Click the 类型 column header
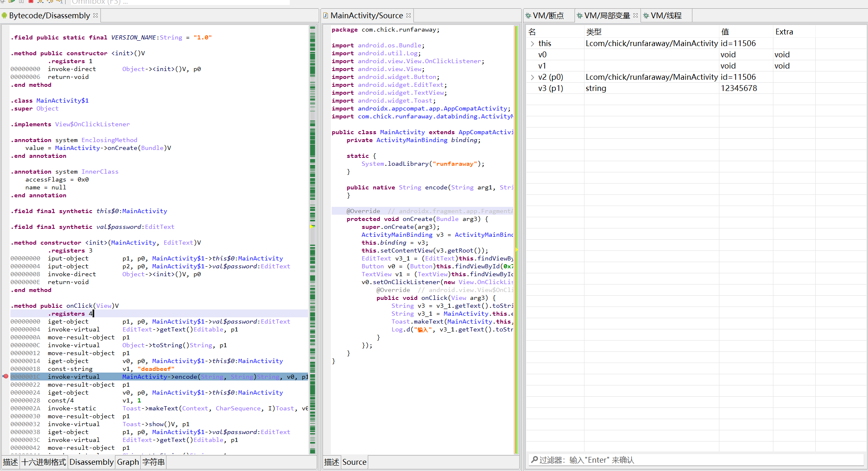This screenshot has width=868, height=471. pyautogui.click(x=652, y=32)
